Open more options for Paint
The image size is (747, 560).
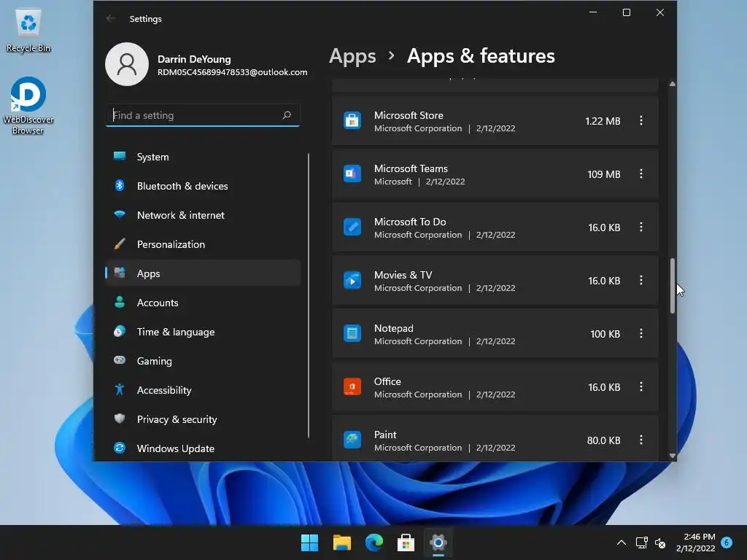[x=640, y=440]
